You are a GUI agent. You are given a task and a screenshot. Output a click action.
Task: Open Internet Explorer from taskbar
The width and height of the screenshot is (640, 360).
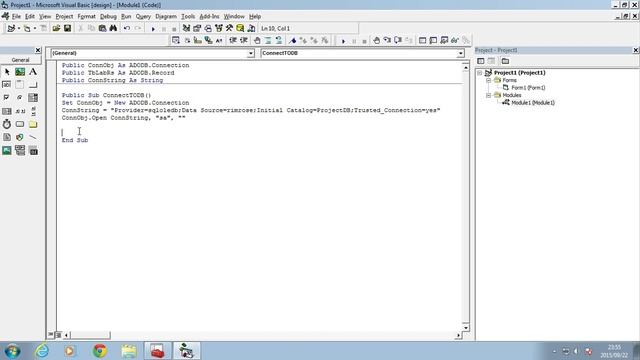point(42,351)
